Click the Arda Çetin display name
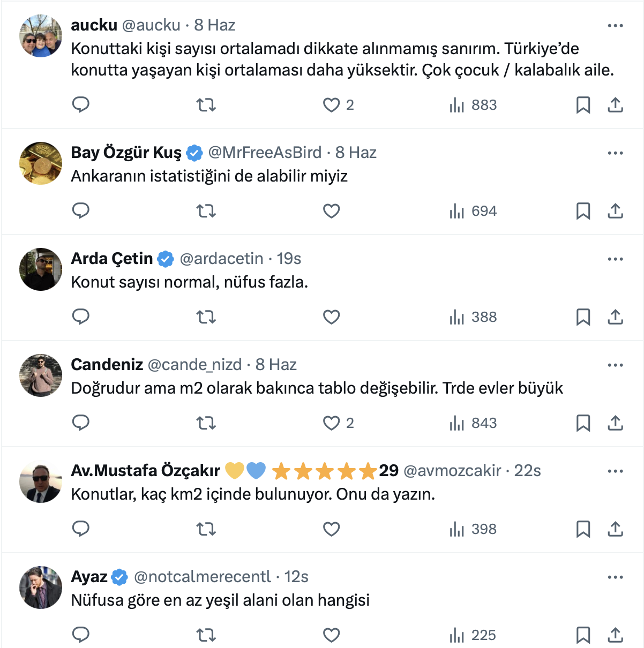Image resolution: width=644 pixels, height=648 pixels. tap(112, 259)
